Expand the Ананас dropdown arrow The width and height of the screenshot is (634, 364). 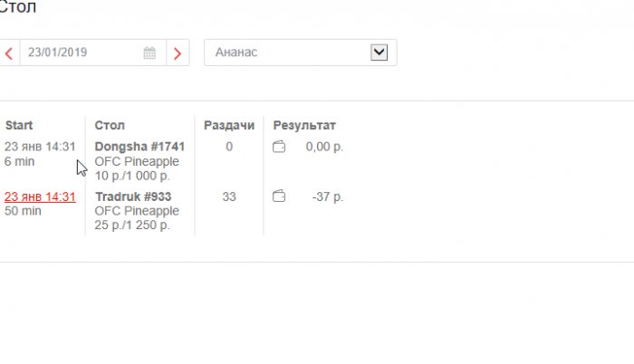point(379,53)
